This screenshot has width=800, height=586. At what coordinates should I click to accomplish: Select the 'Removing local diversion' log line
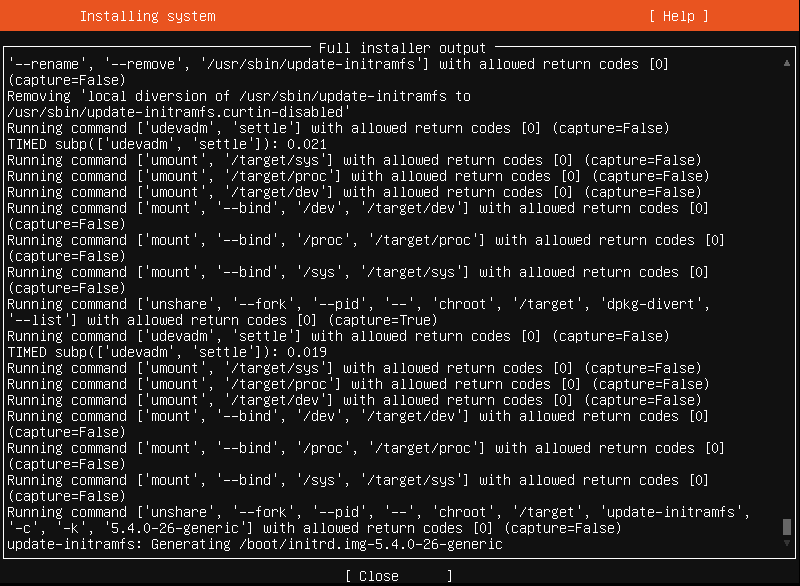pyautogui.click(x=239, y=96)
